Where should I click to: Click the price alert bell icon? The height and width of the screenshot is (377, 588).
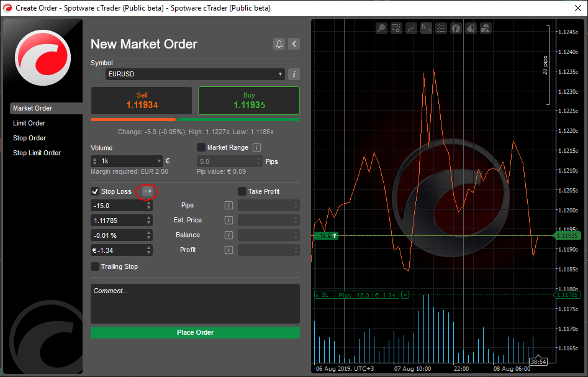(x=279, y=44)
